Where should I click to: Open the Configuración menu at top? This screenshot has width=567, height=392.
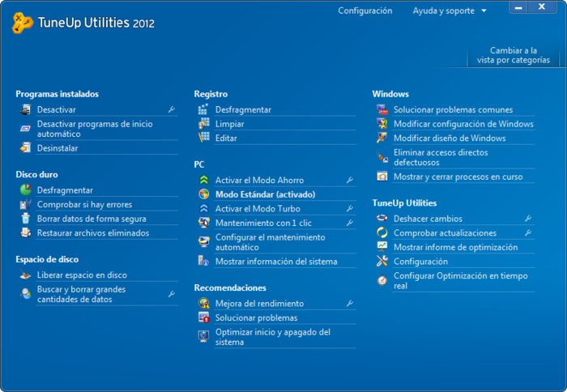point(364,11)
